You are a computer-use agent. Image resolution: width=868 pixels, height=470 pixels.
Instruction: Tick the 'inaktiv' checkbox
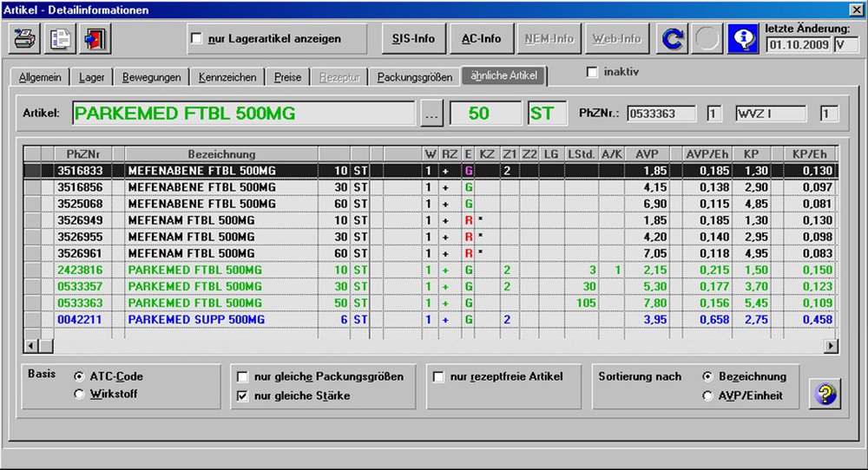[592, 72]
